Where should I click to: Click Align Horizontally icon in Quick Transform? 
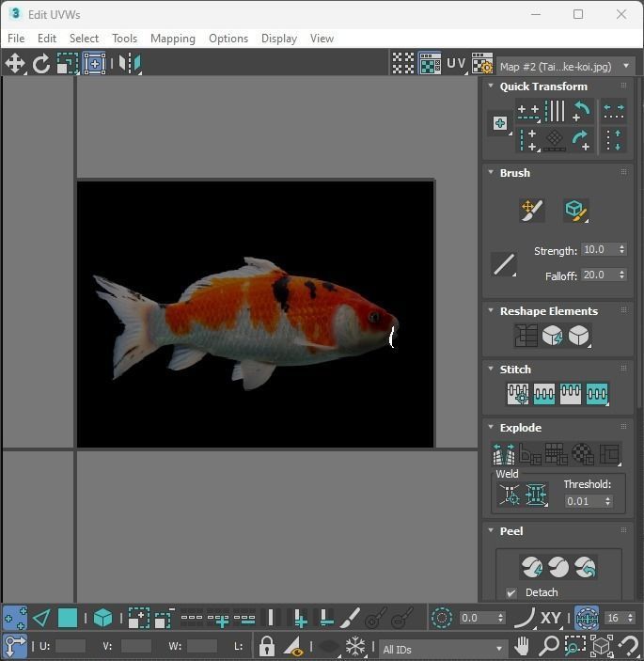[x=528, y=111]
